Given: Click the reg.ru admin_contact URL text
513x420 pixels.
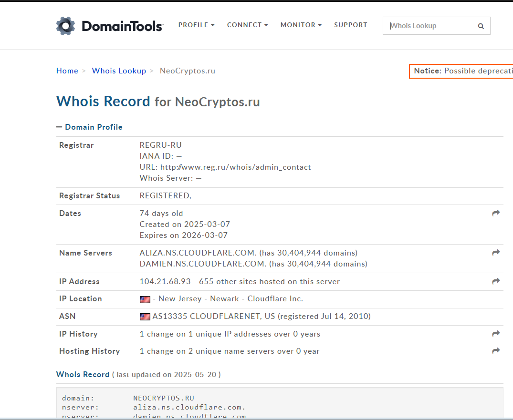Looking at the screenshot, I should (x=236, y=167).
